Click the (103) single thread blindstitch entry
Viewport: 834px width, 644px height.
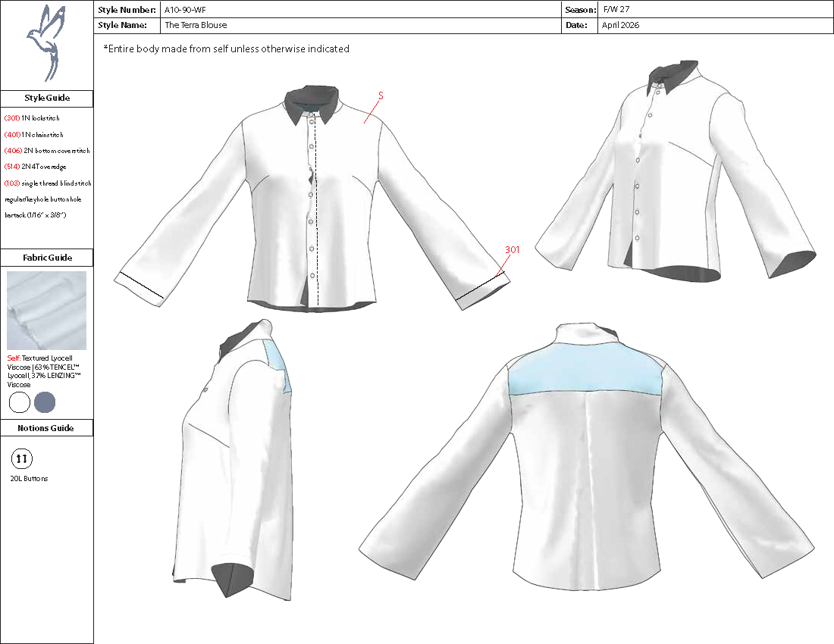(x=48, y=183)
